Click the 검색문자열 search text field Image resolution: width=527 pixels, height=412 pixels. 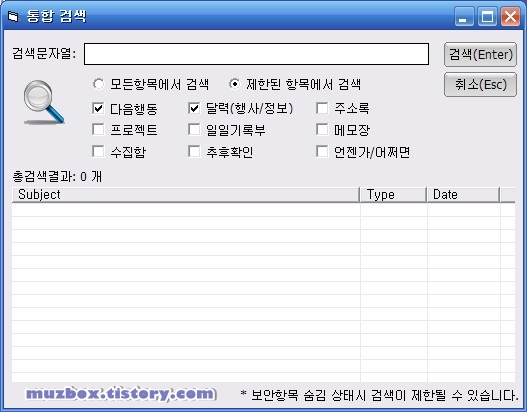coord(256,54)
